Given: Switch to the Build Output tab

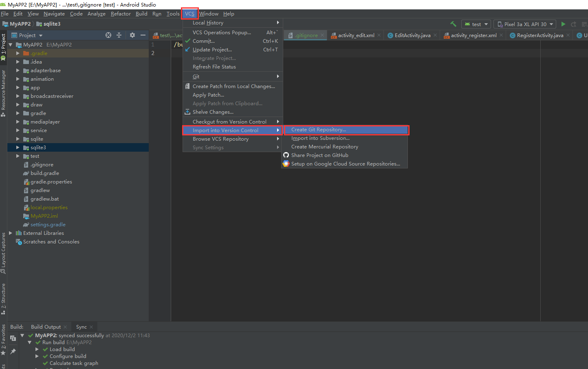Looking at the screenshot, I should coord(46,327).
